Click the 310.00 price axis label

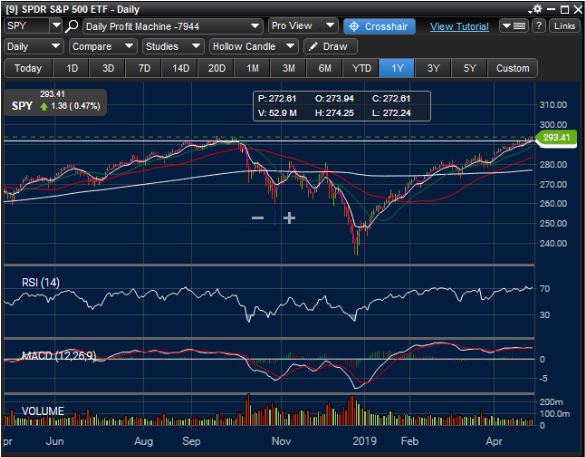click(553, 105)
